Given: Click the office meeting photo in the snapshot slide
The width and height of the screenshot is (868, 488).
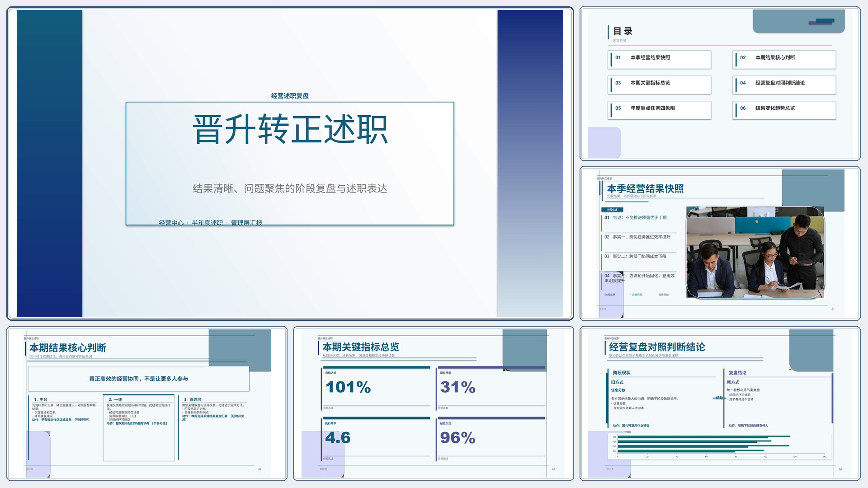Looking at the screenshot, I should tap(755, 252).
